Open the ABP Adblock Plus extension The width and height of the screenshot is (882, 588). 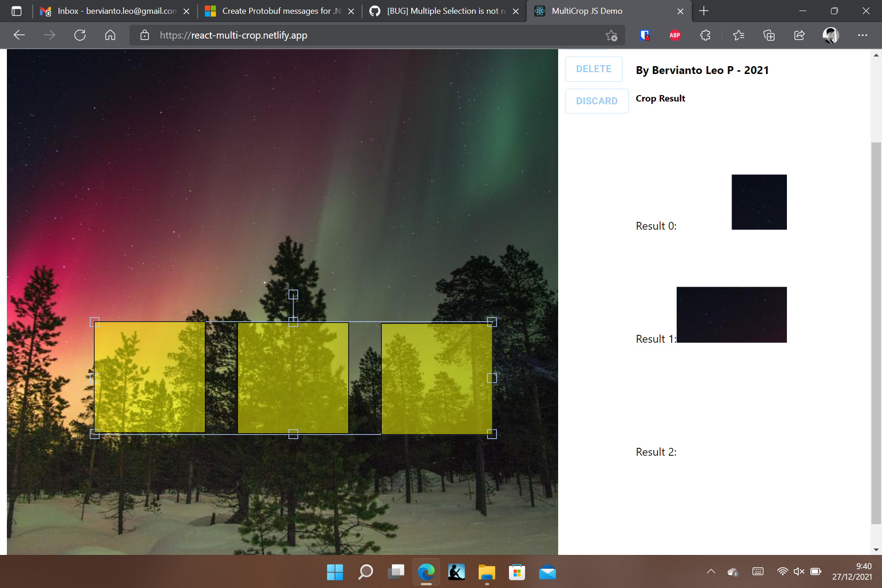tap(675, 35)
